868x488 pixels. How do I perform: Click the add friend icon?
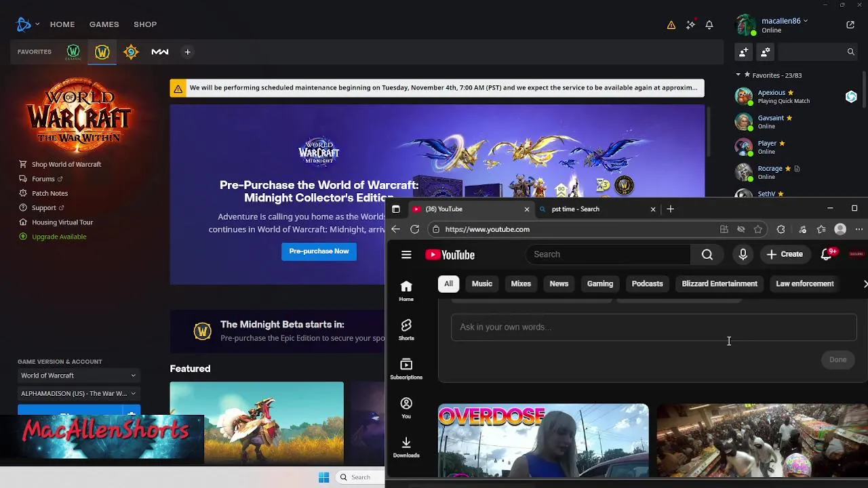(744, 52)
